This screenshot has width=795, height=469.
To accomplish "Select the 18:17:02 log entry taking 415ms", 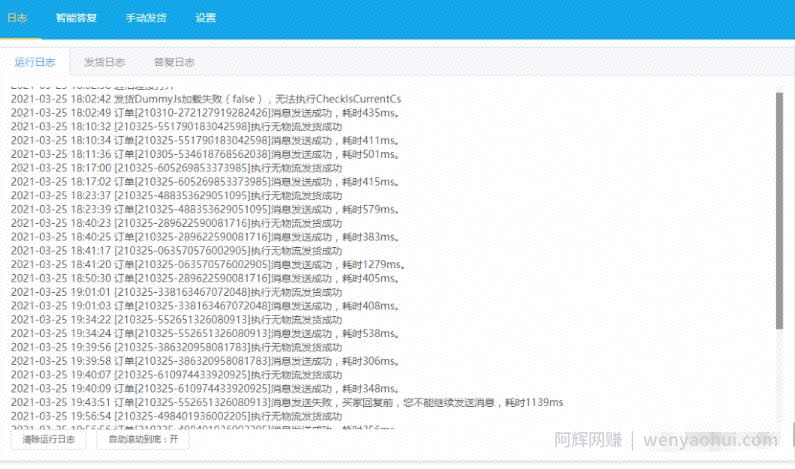I will coord(205,182).
